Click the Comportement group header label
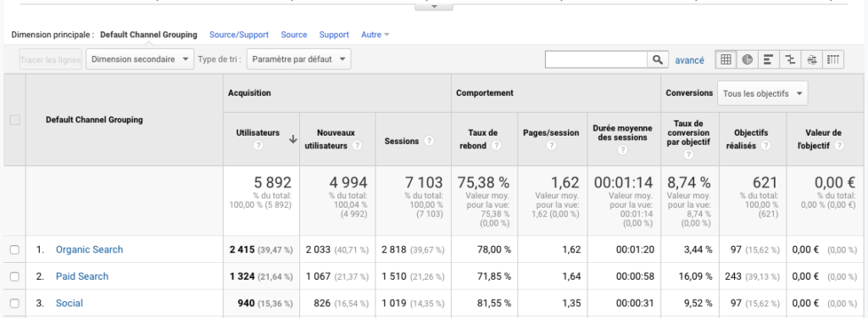 click(x=484, y=93)
